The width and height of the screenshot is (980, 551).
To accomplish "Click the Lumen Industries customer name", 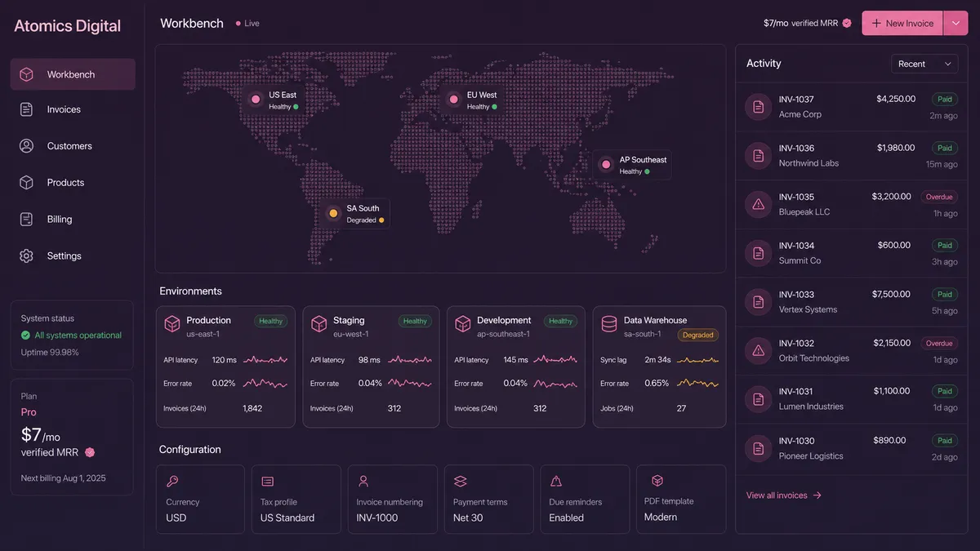I will [811, 407].
